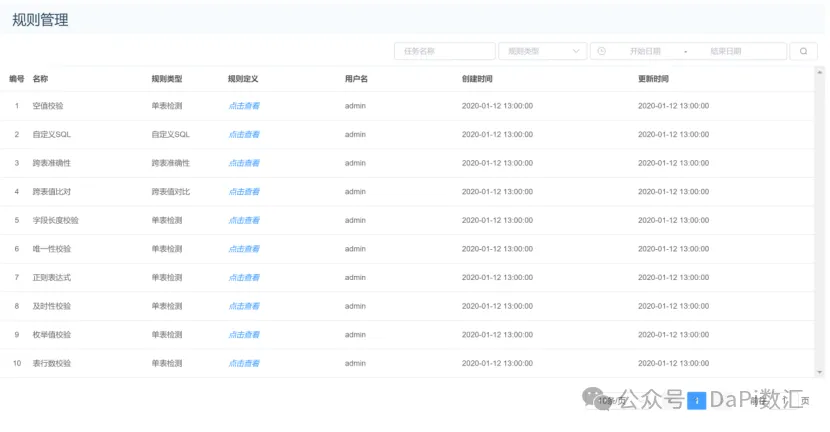Open 点击查看 link for 空值校验 rule

click(244, 105)
